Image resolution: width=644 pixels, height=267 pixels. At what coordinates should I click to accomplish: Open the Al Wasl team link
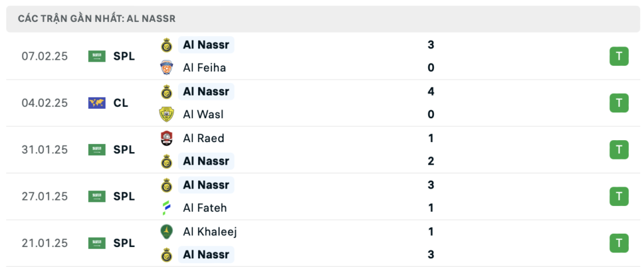[x=203, y=114]
